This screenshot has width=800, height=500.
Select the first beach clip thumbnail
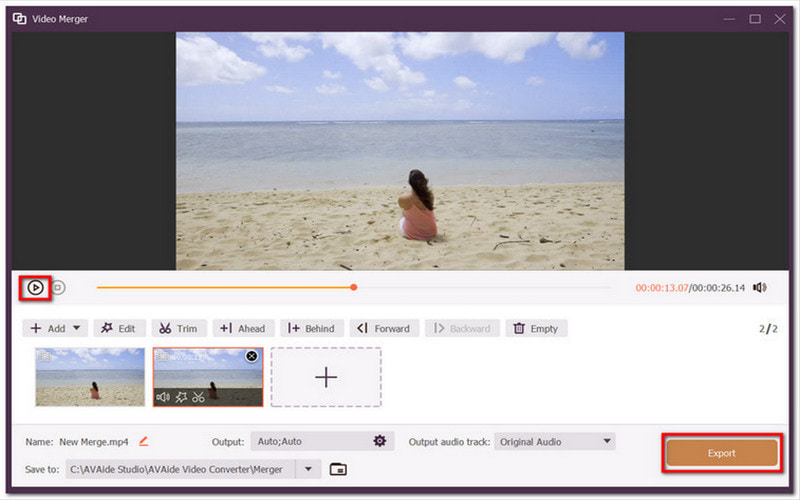click(90, 377)
